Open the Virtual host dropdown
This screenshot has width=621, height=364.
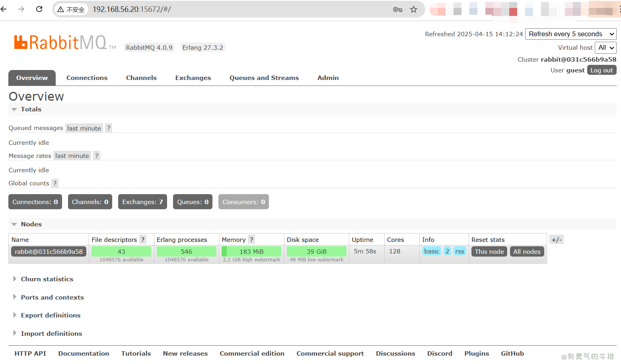coord(605,48)
